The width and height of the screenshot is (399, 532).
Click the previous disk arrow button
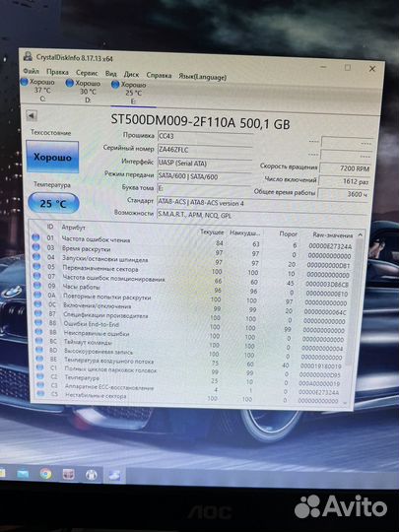click(32, 115)
